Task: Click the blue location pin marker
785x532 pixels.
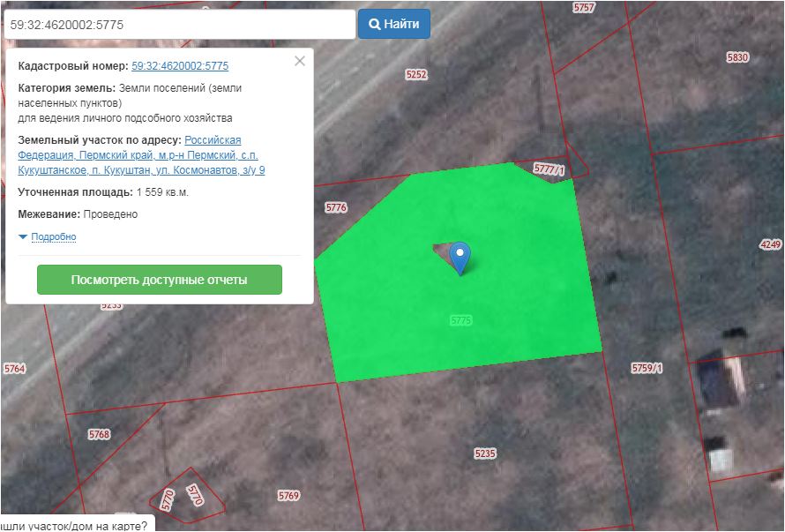Action: (460, 257)
